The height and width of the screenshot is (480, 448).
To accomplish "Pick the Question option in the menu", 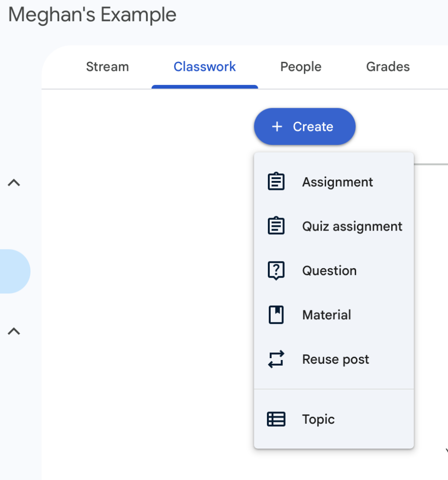I will tap(329, 270).
